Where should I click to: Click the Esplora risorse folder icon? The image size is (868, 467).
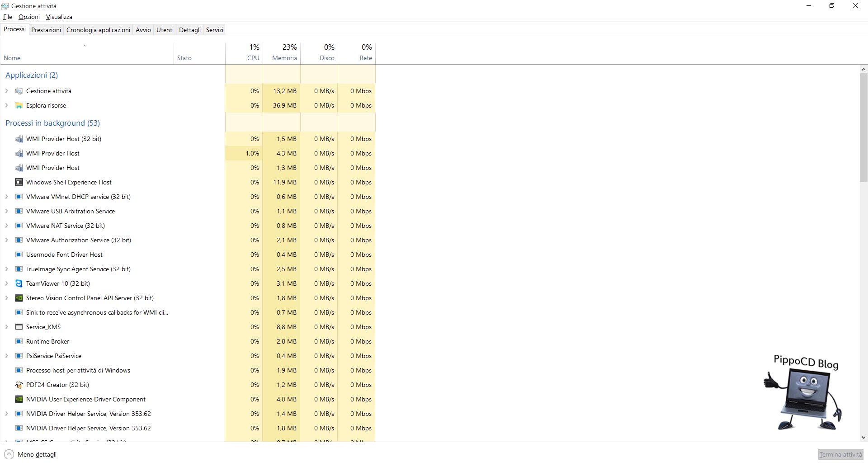(x=19, y=105)
